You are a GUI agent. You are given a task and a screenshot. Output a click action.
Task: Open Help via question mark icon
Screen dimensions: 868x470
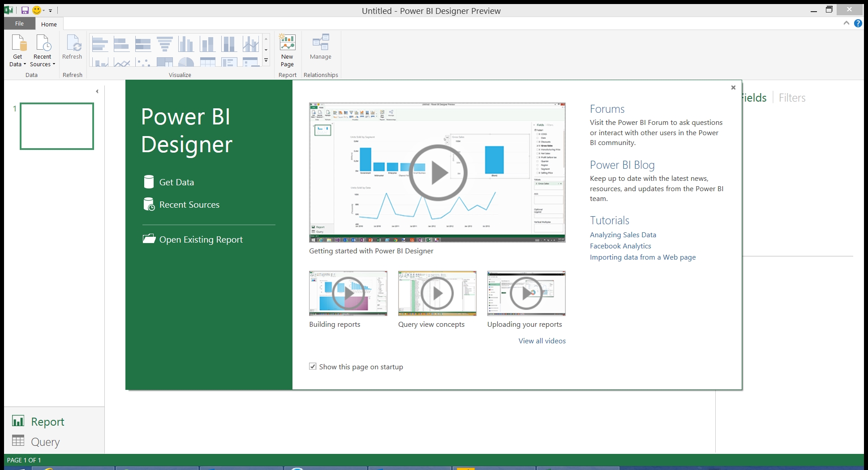point(858,23)
